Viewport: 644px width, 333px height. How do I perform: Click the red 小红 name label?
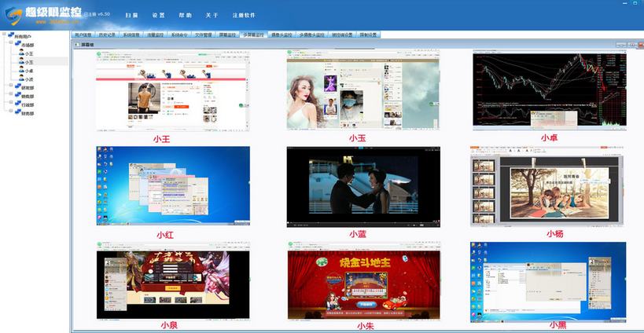tap(165, 235)
